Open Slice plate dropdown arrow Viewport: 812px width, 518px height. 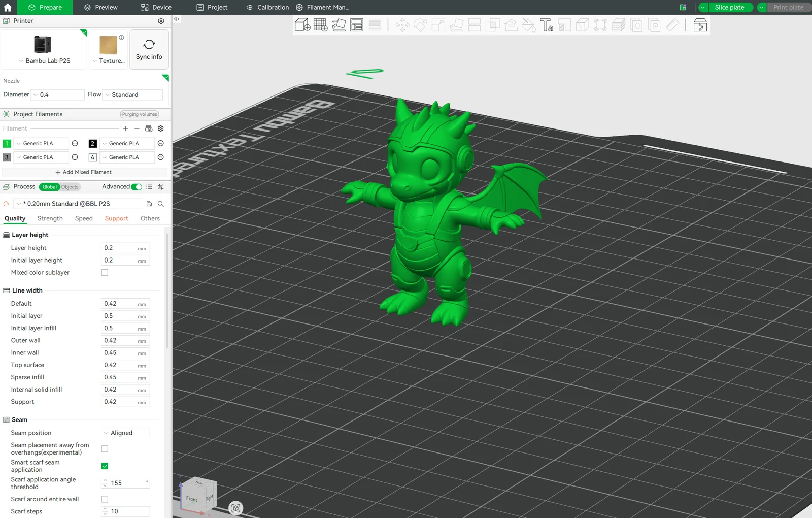point(703,7)
